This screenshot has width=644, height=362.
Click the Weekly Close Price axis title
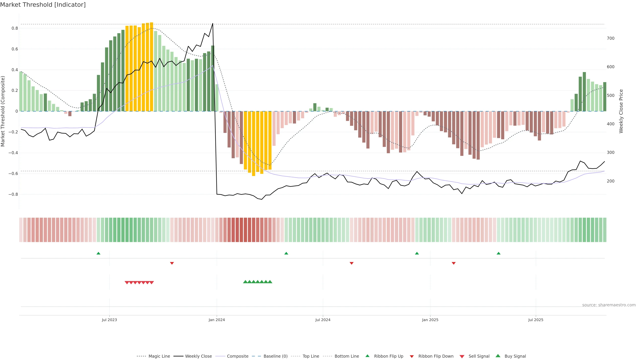tap(621, 111)
